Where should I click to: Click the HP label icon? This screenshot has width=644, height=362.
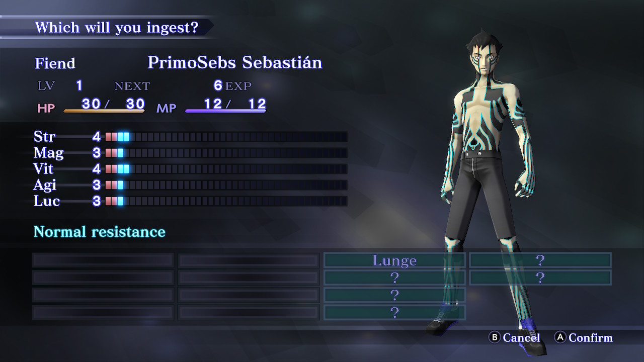(x=46, y=108)
